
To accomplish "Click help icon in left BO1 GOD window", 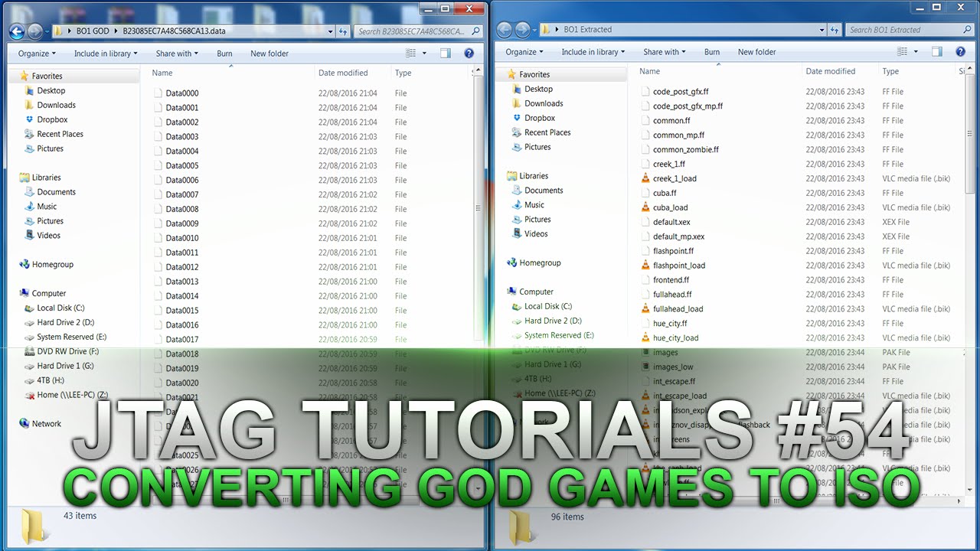I will click(469, 54).
